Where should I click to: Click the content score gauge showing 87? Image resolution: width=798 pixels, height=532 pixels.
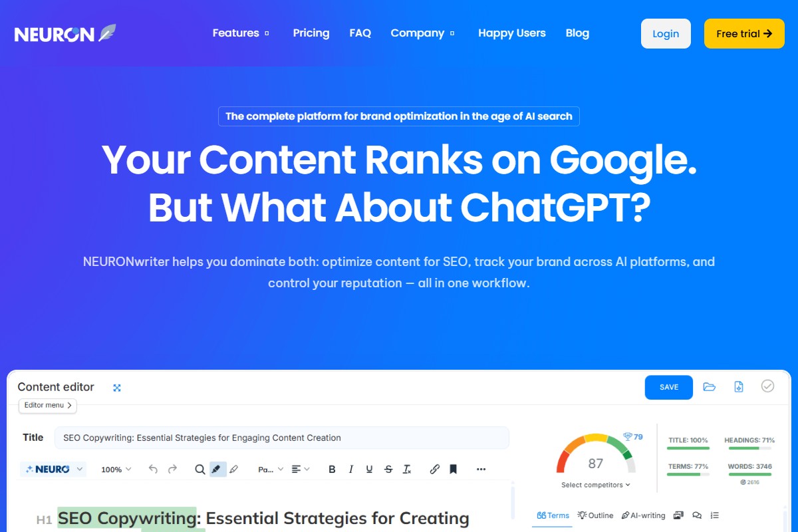(595, 459)
